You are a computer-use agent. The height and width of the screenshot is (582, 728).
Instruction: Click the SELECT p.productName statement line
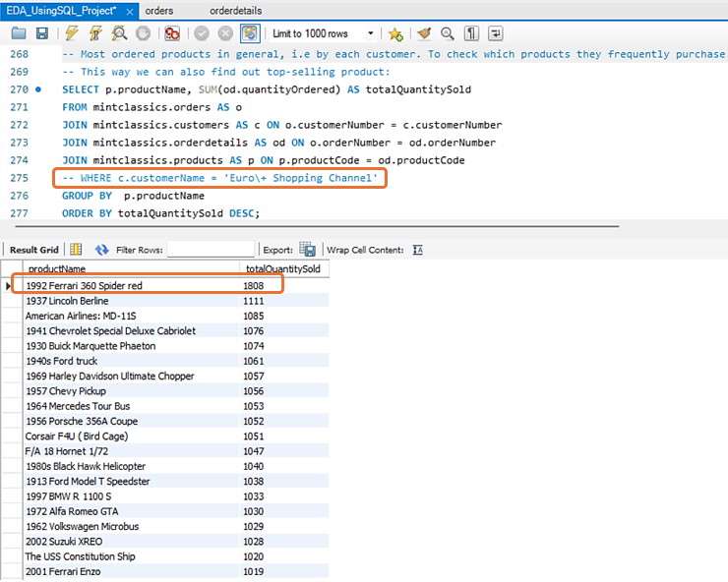point(267,89)
